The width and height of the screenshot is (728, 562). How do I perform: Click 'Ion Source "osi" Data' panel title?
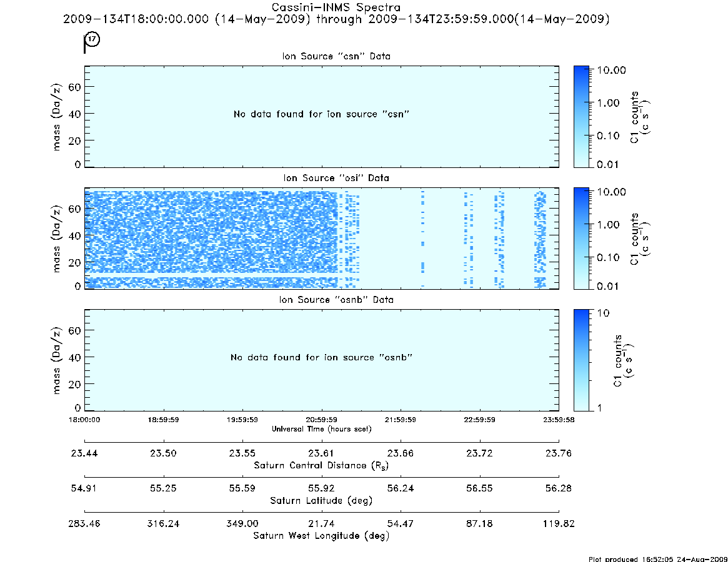click(x=336, y=178)
